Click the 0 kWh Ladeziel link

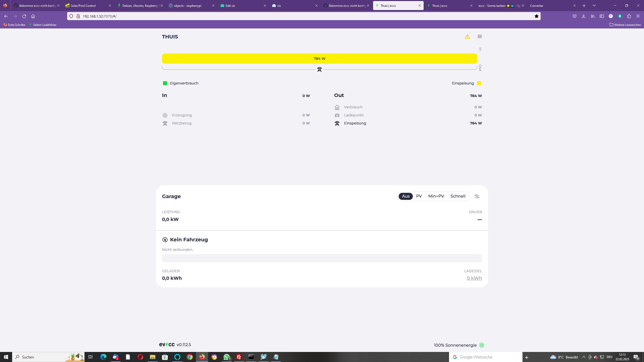coord(474,278)
